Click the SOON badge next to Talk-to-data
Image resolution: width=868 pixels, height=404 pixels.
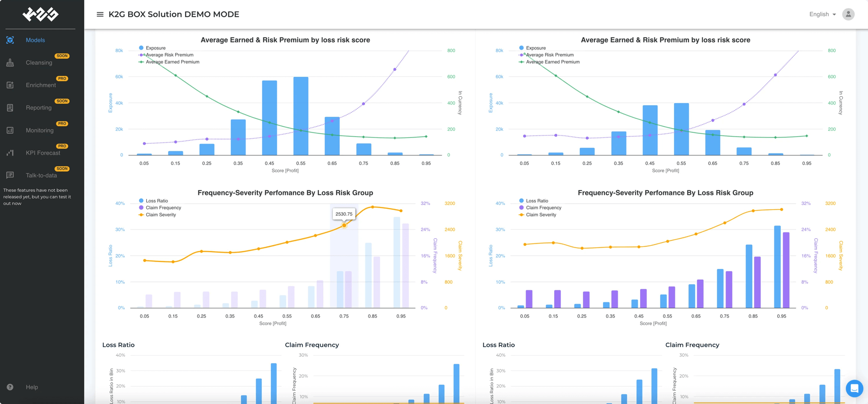tap(62, 169)
